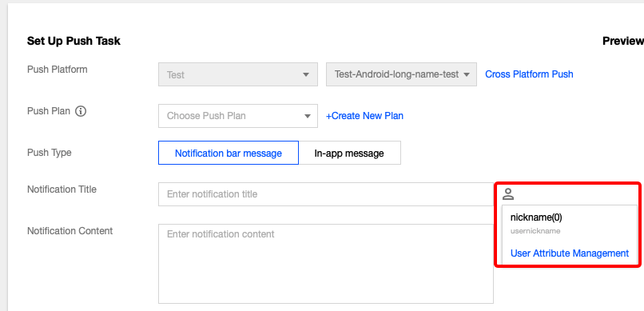This screenshot has height=311, width=644.
Task: Expand the Test-Android-long-name-test dropdown
Action: coord(401,74)
